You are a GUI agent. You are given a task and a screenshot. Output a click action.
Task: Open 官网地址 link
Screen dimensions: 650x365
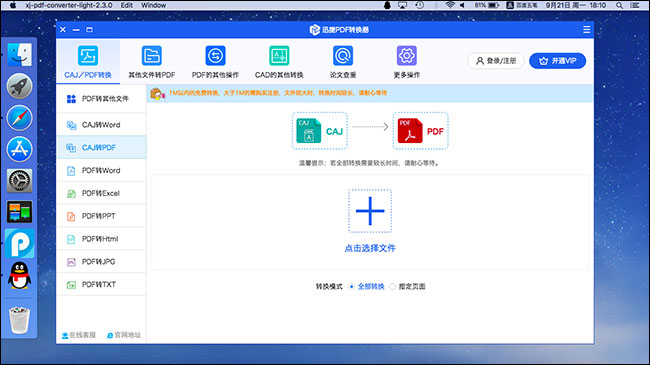point(124,335)
